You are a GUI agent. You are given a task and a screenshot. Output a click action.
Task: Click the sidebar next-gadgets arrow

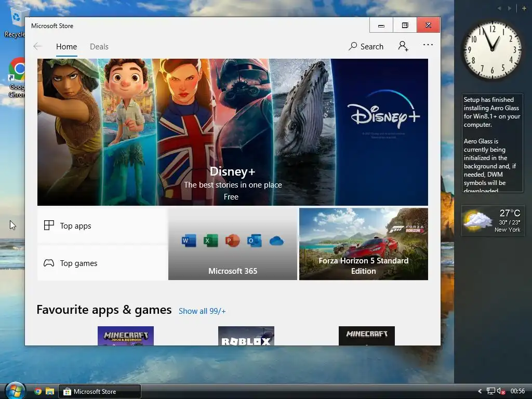[510, 8]
